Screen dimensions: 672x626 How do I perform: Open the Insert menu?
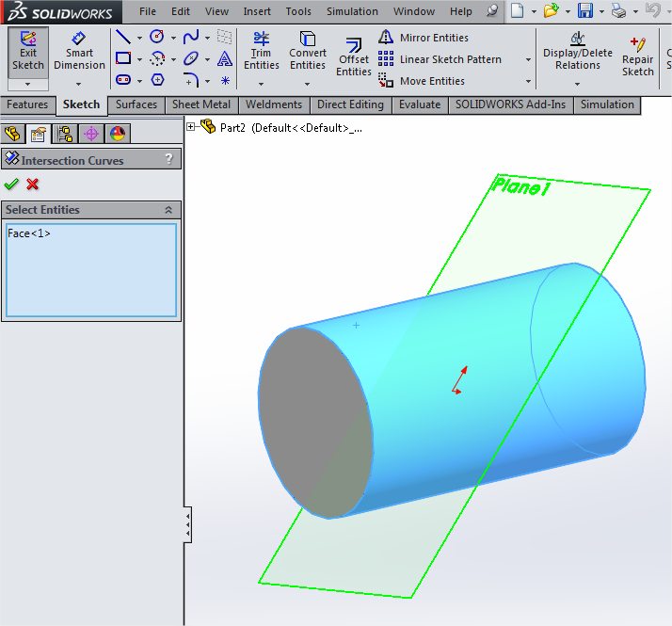pos(257,11)
